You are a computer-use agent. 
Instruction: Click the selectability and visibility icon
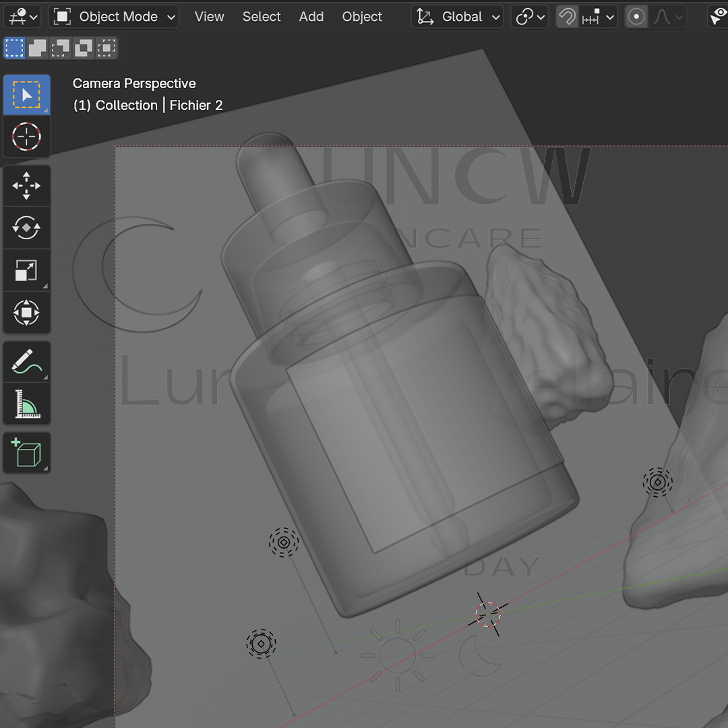719,17
